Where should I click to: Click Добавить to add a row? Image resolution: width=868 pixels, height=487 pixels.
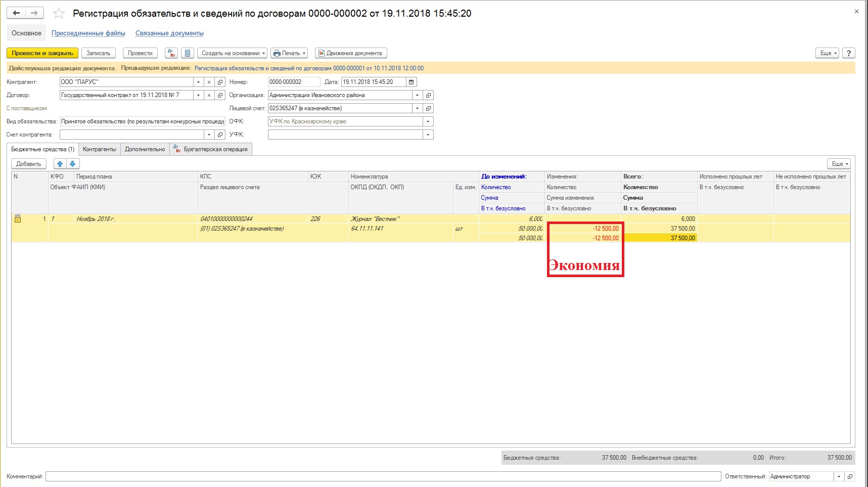pos(29,164)
